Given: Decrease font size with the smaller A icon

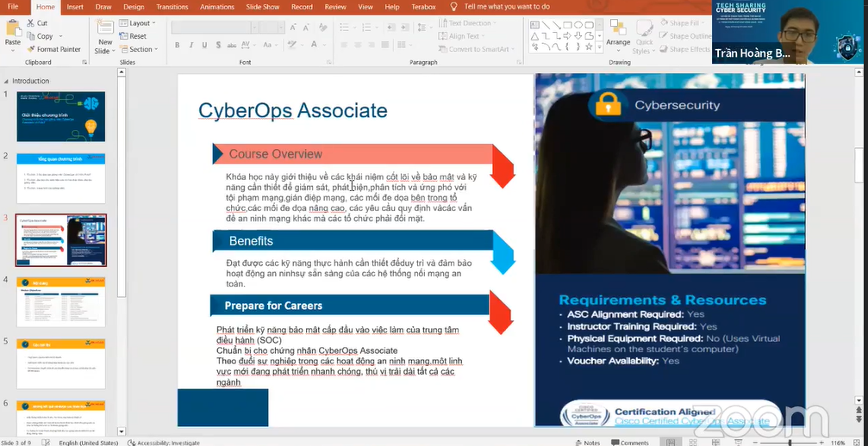Looking at the screenshot, I should click(306, 27).
